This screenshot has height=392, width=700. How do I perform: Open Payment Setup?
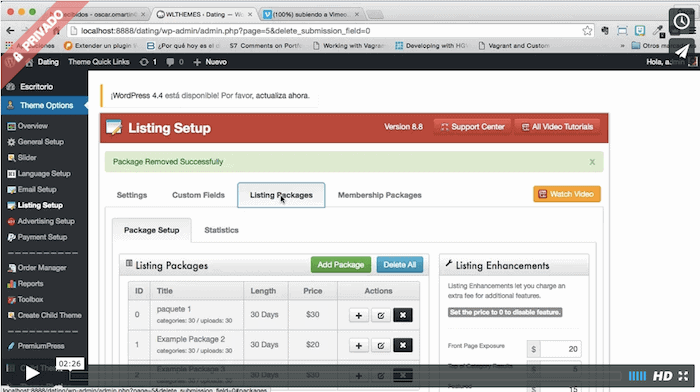coord(42,237)
